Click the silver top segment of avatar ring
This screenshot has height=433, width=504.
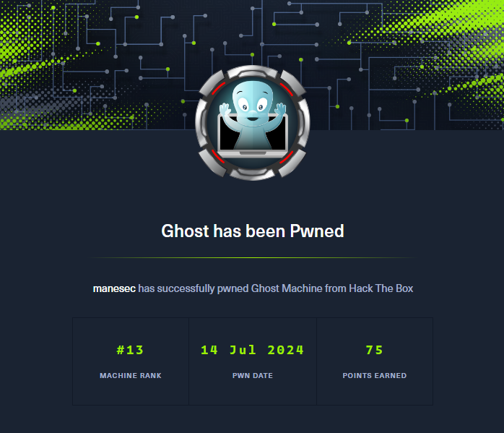253,72
